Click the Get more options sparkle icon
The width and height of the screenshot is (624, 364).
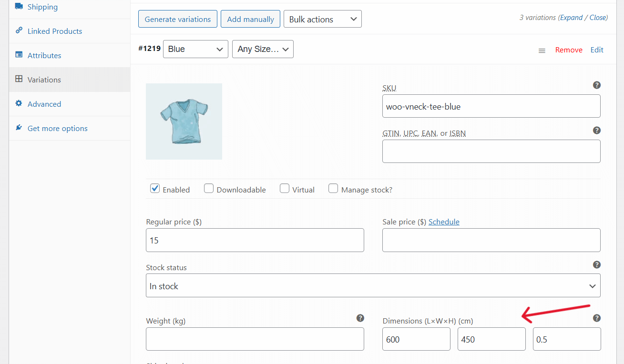tap(19, 128)
